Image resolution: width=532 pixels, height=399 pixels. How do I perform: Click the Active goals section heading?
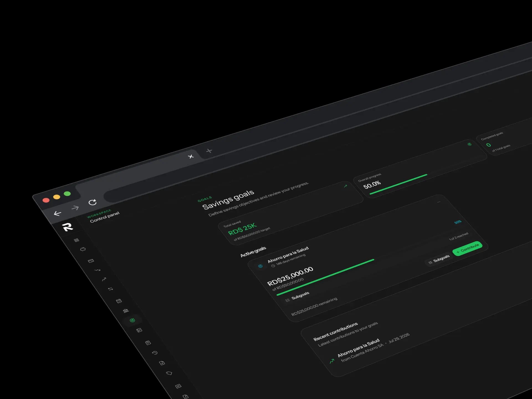[x=253, y=252]
